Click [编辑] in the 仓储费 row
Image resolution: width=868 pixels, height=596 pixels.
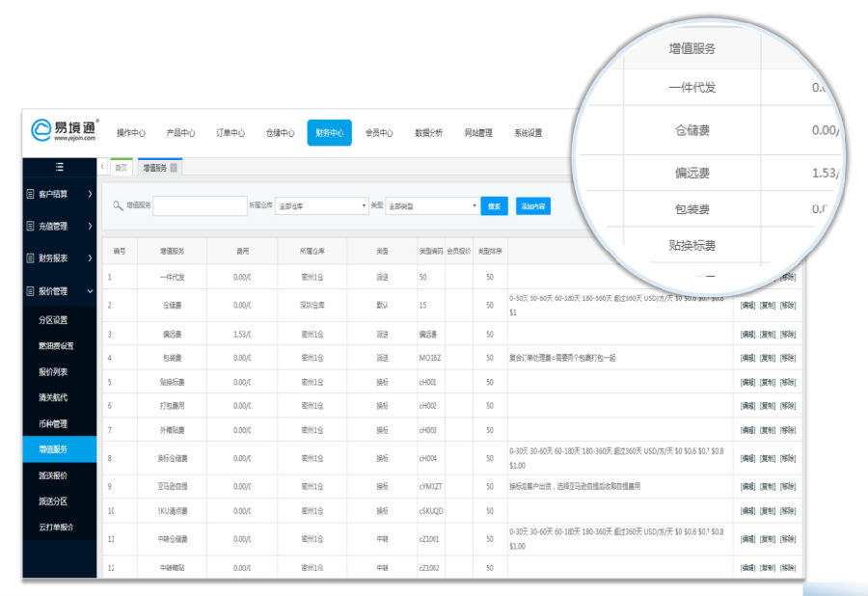coord(747,305)
